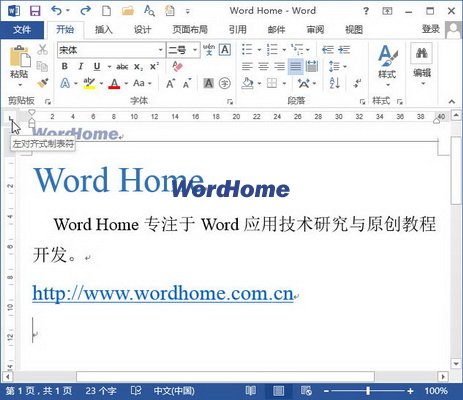Center the paragraph
Image resolution: width=463 pixels, height=400 pixels.
263,66
